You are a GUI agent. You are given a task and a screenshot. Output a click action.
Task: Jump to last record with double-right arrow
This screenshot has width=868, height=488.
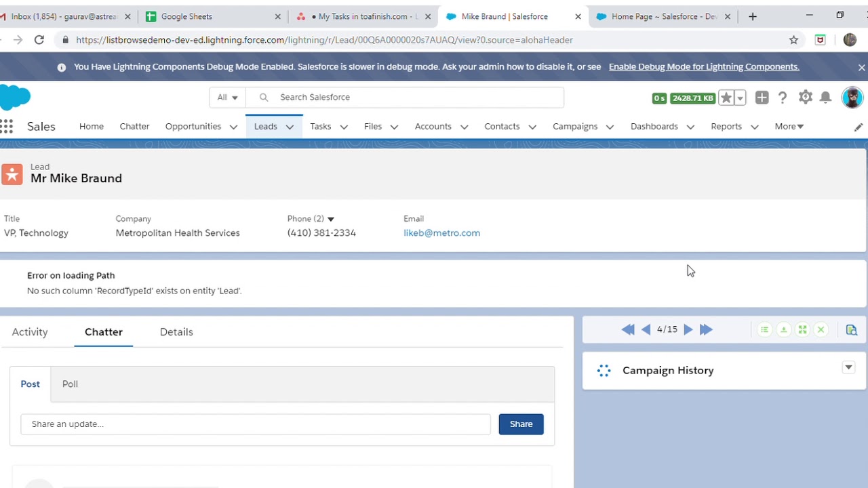click(706, 329)
